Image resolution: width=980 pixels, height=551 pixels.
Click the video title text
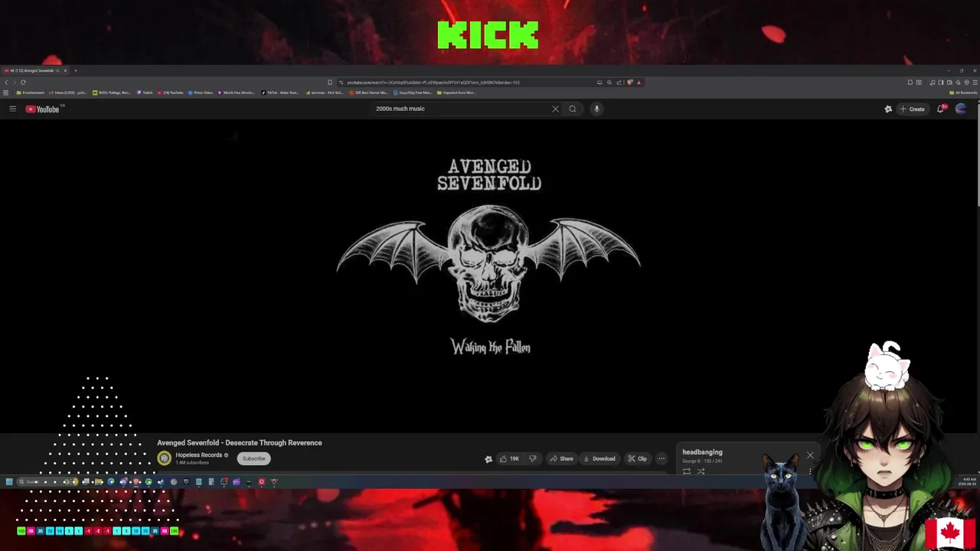(240, 442)
